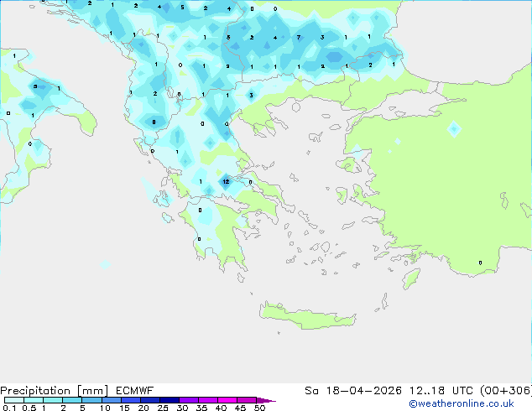Click the '(00+306)' forecast offset text

506,391
